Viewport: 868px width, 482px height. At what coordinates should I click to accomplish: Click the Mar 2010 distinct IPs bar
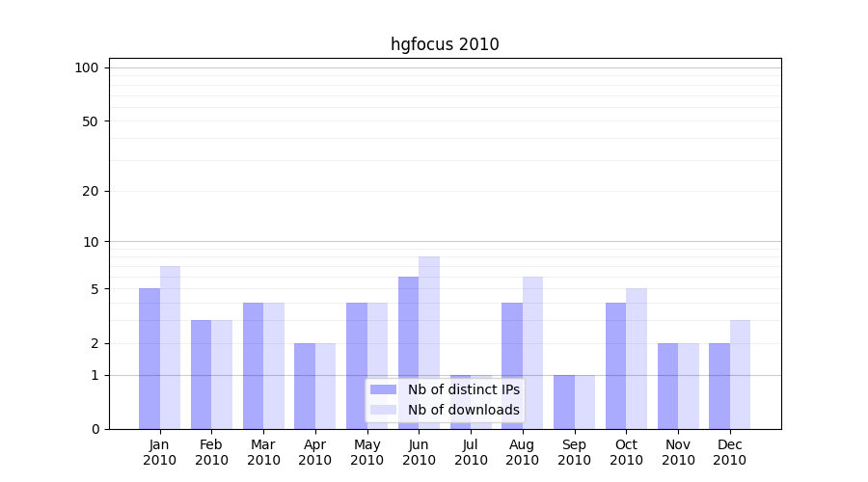(x=253, y=366)
